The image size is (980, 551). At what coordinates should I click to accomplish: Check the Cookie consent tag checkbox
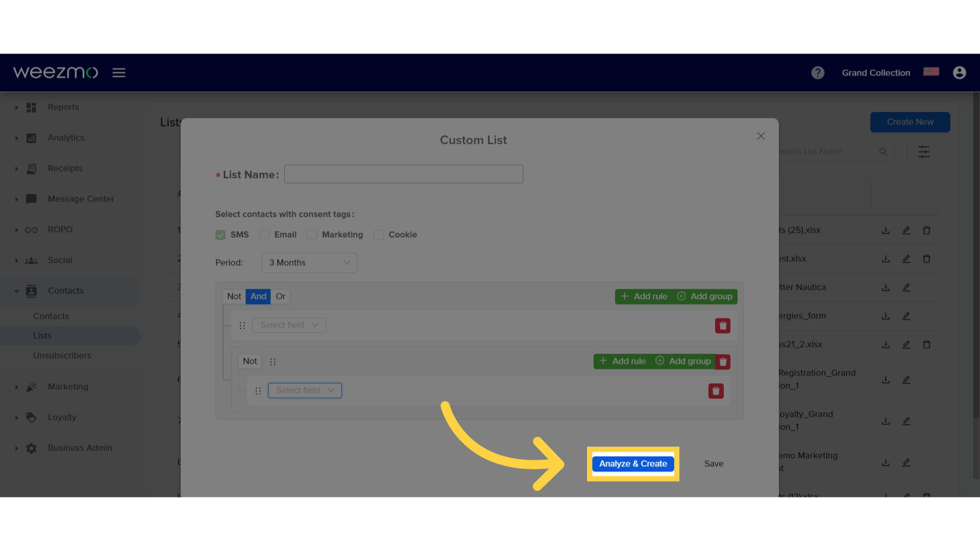click(x=379, y=235)
